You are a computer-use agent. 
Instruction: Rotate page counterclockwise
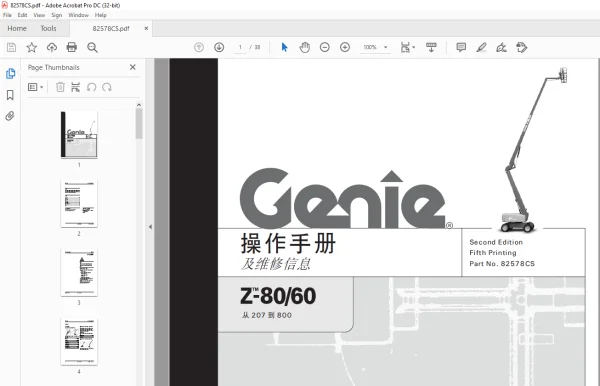91,87
